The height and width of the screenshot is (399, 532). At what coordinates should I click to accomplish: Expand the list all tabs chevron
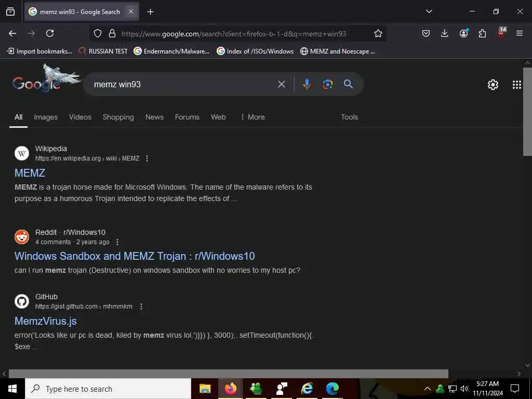click(x=429, y=11)
